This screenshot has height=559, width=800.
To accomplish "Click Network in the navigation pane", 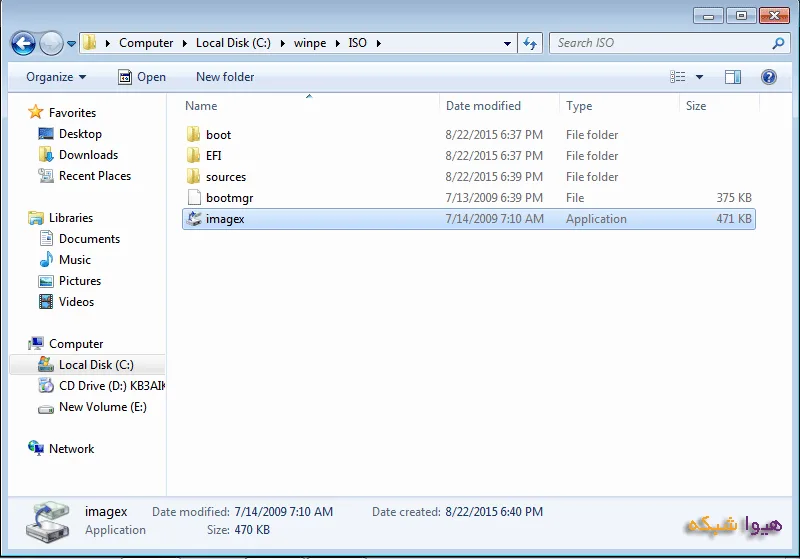I will [x=71, y=449].
